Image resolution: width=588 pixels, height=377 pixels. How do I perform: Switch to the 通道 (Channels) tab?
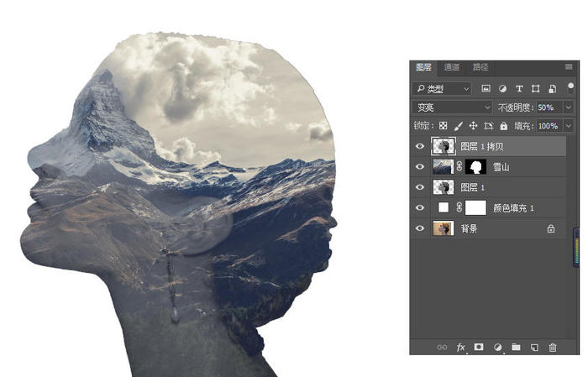451,67
